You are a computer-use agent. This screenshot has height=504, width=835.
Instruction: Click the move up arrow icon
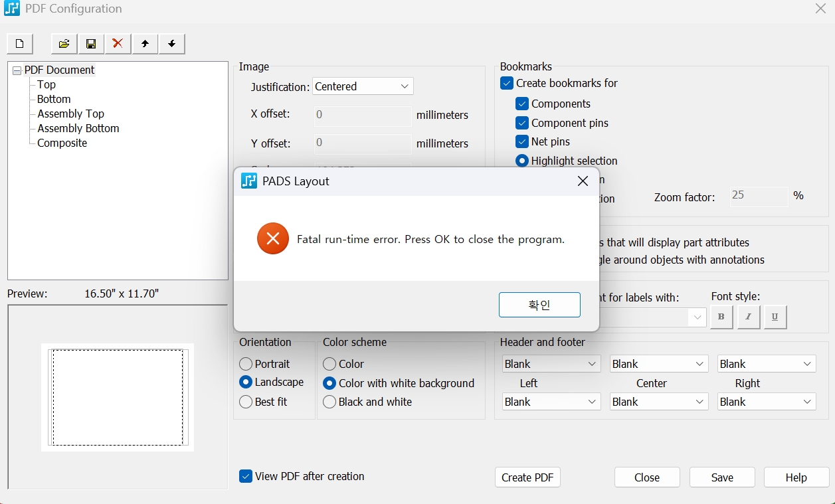click(145, 44)
